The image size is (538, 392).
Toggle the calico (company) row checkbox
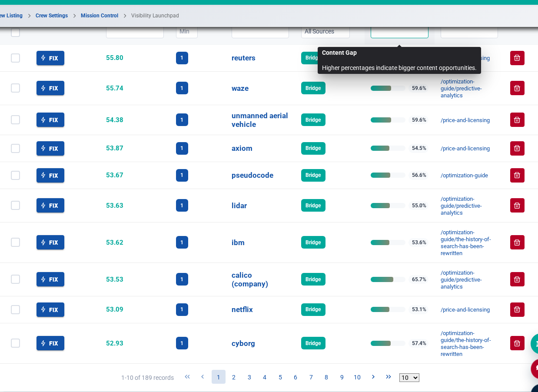(16, 279)
